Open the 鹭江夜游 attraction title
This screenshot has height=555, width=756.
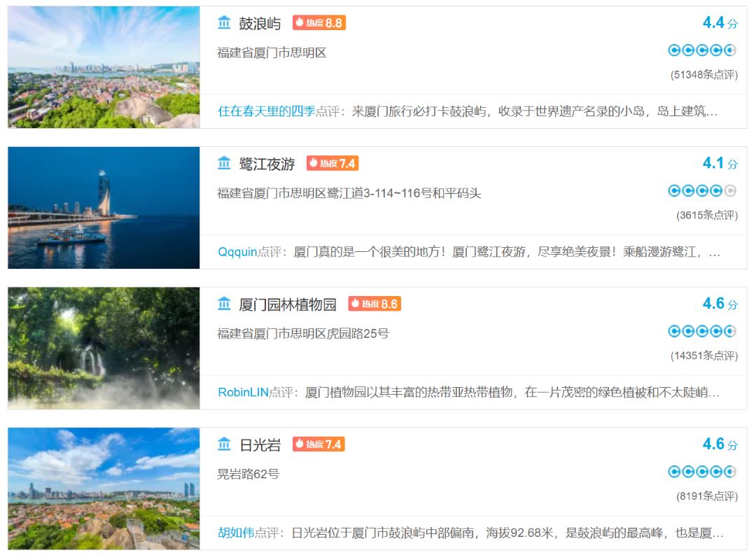[267, 164]
